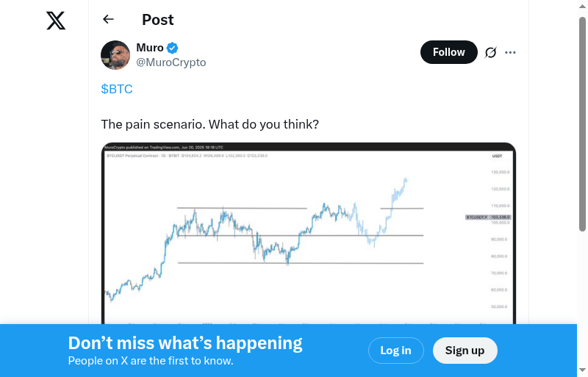Click the scrollbar down arrow

tap(582, 370)
